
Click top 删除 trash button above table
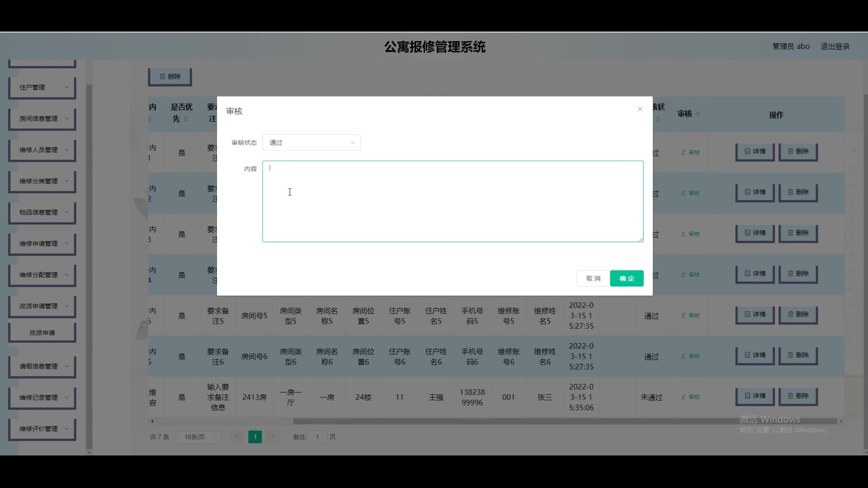pos(170,76)
